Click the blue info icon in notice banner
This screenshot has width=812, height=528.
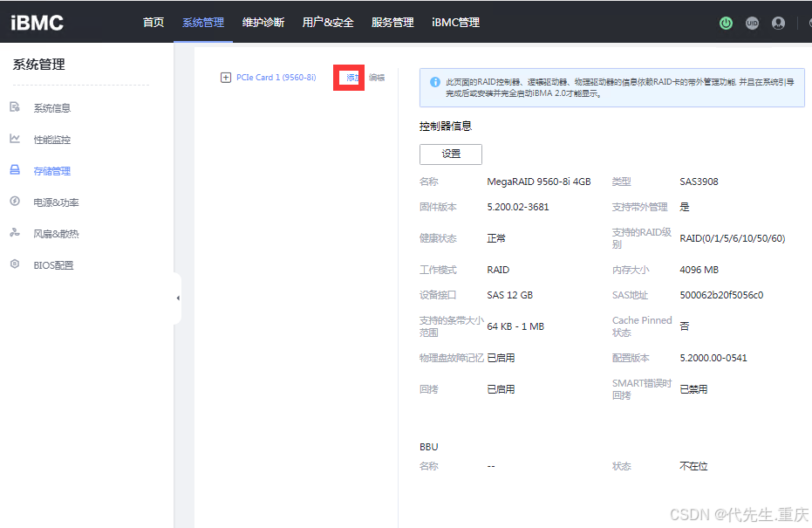[x=434, y=82]
